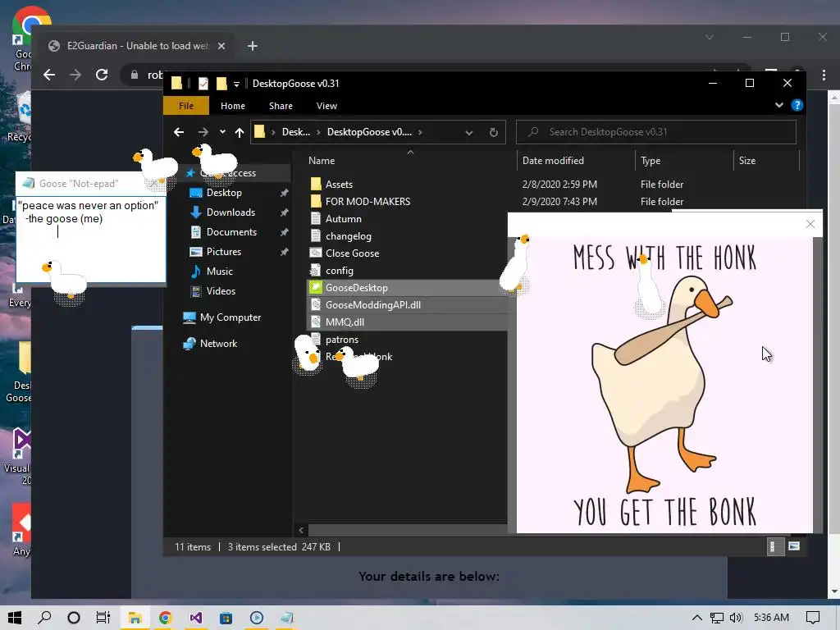Screen dimensions: 840x630
Task: Open Chrome tab search chevron
Action: click(710, 37)
